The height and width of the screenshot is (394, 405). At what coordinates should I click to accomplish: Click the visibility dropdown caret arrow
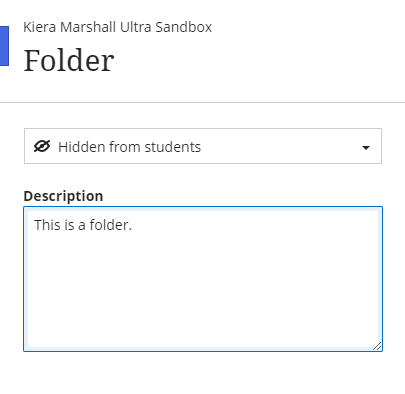click(366, 147)
